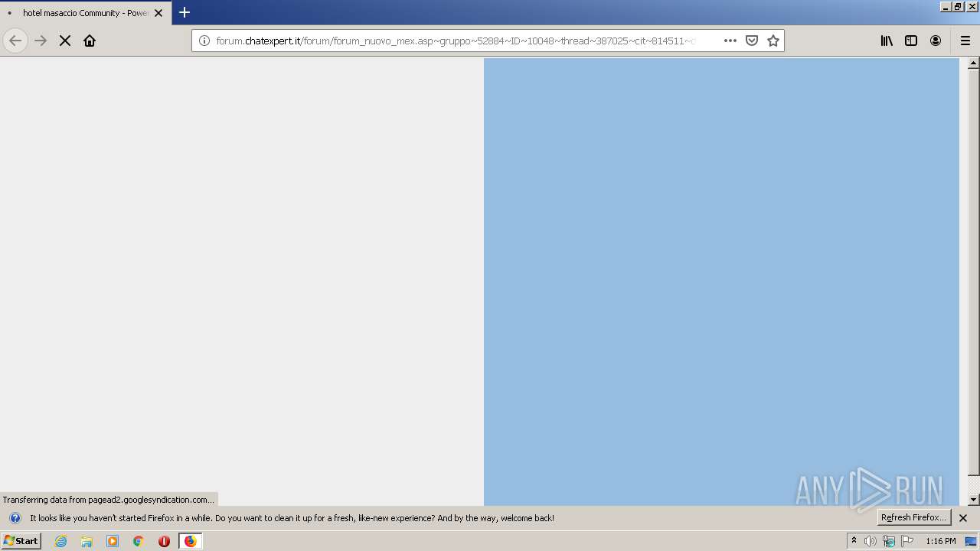This screenshot has width=980, height=551.
Task: Click the vertical scrollbar track
Action: click(x=974, y=485)
